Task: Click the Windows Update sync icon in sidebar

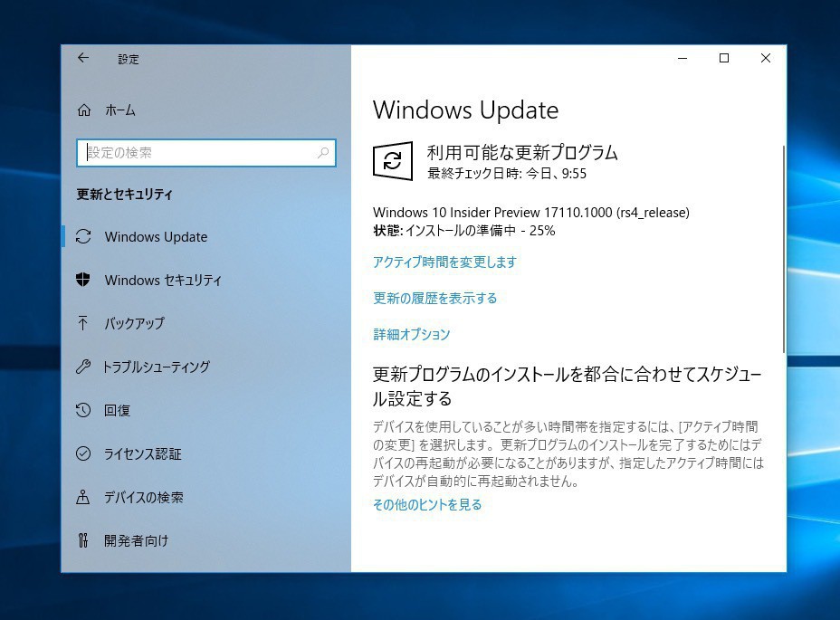Action: point(83,236)
